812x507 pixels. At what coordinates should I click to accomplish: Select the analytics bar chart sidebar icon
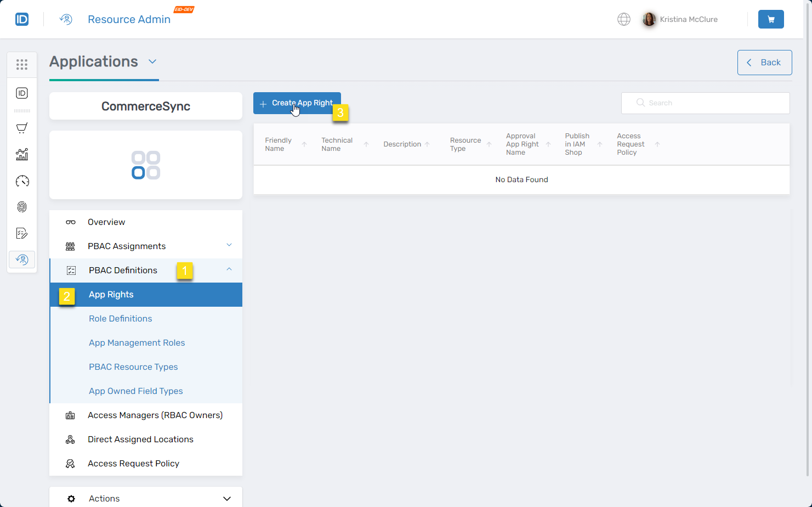22,154
